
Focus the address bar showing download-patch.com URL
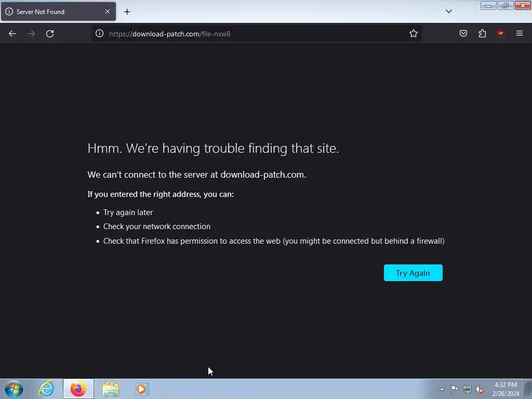click(x=257, y=34)
